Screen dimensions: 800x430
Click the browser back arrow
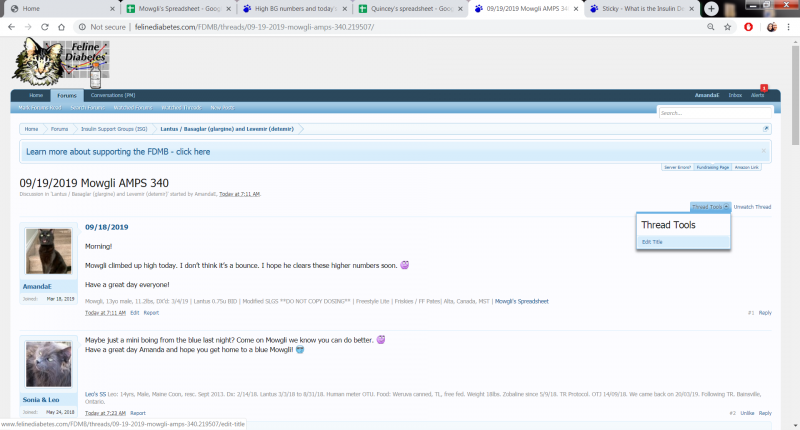(x=11, y=27)
